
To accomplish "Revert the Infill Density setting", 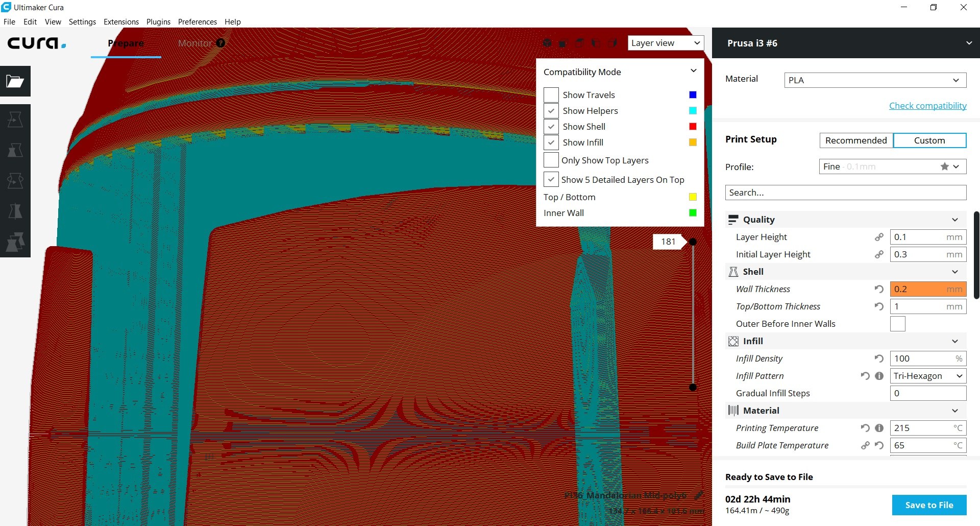I will 879,358.
